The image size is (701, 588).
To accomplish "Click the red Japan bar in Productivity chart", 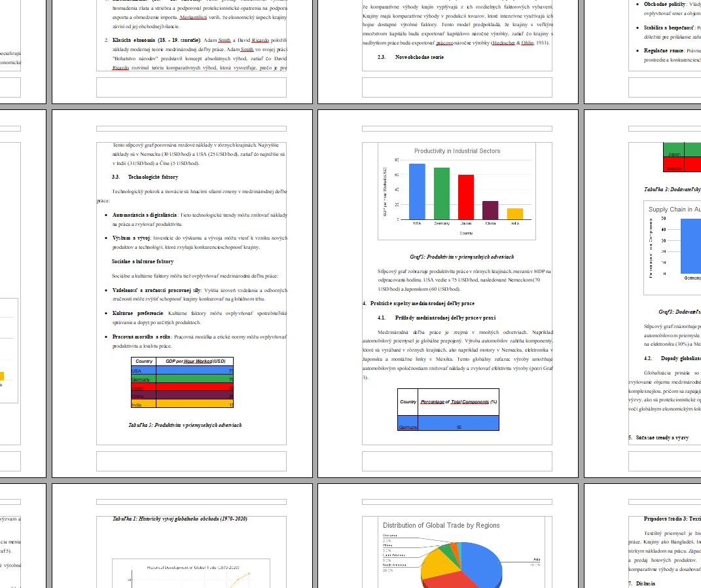I will pos(465,197).
